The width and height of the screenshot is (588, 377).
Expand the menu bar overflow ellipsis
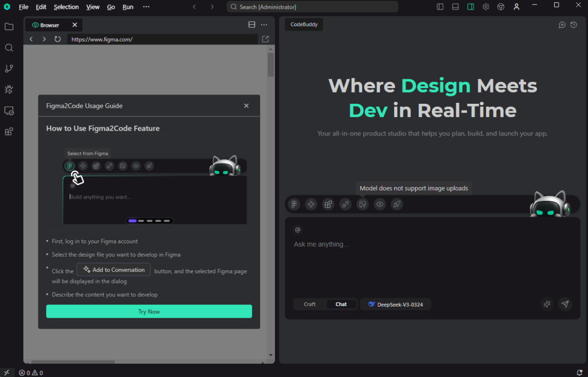pyautogui.click(x=146, y=7)
